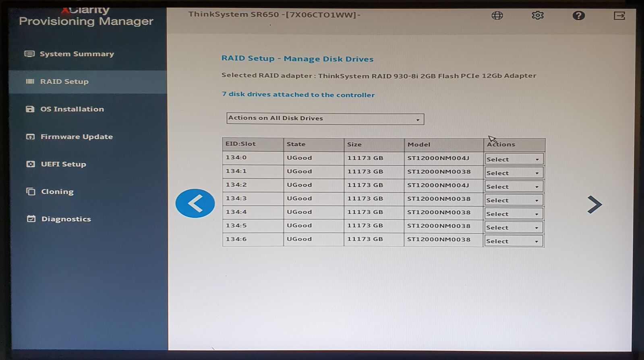Click ThinkSystem SR650 title text

click(274, 15)
